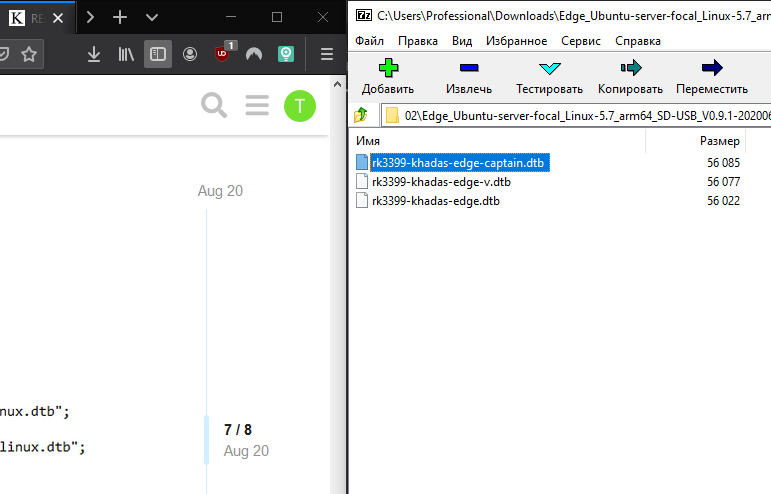Image resolution: width=771 pixels, height=494 pixels.
Task: Click the arch-shaped extension icon
Action: [254, 54]
